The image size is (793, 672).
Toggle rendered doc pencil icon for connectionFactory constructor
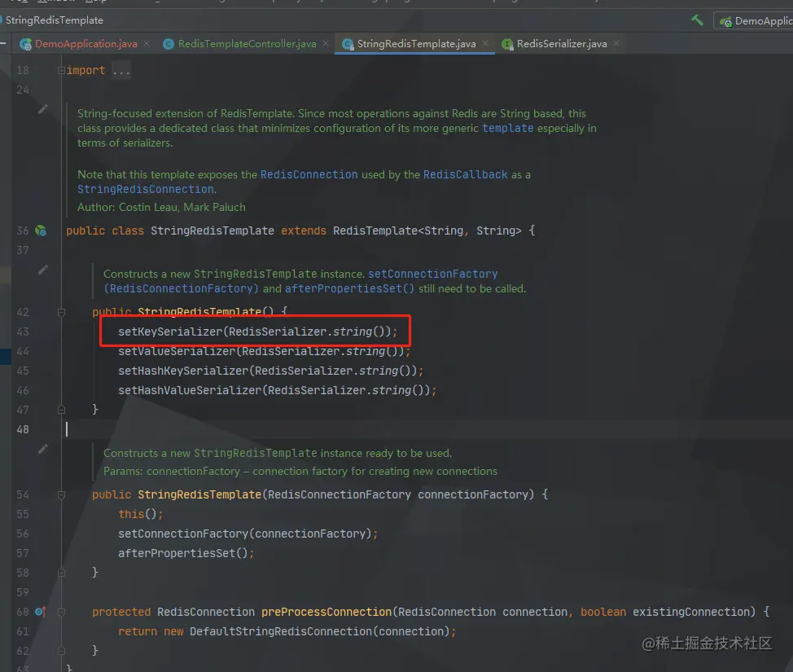43,449
